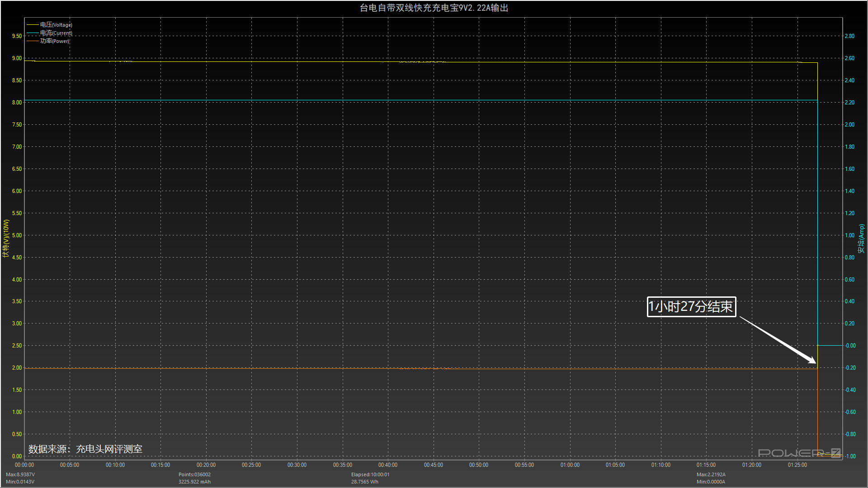Viewport: 868px width, 488px height.
Task: Click the 01:25:00 time axis marker
Action: pyautogui.click(x=797, y=465)
